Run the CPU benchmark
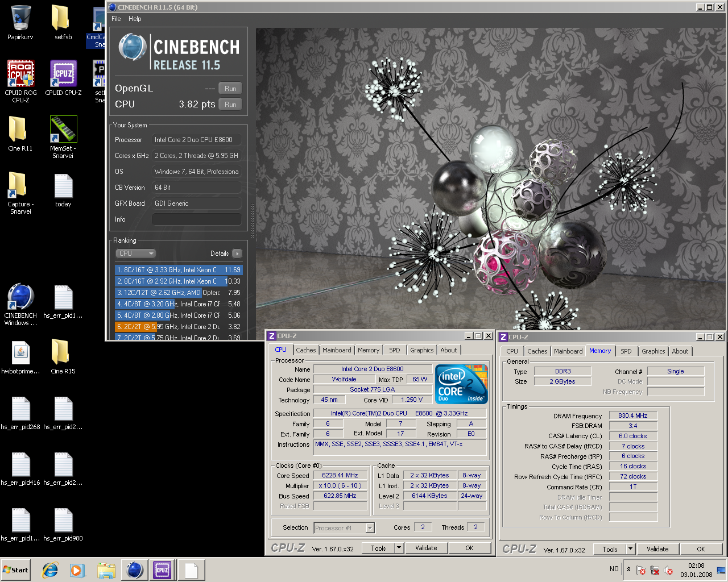Image resolution: width=728 pixels, height=582 pixels. pyautogui.click(x=230, y=104)
